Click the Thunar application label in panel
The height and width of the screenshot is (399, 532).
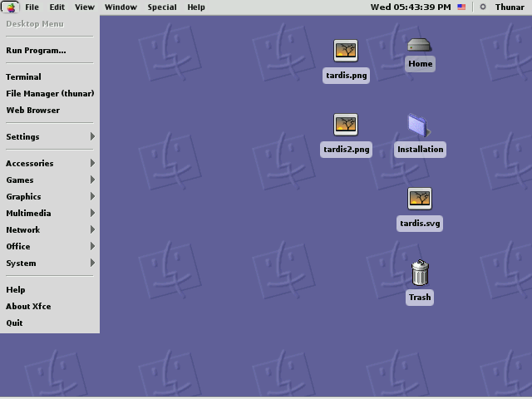coord(510,7)
